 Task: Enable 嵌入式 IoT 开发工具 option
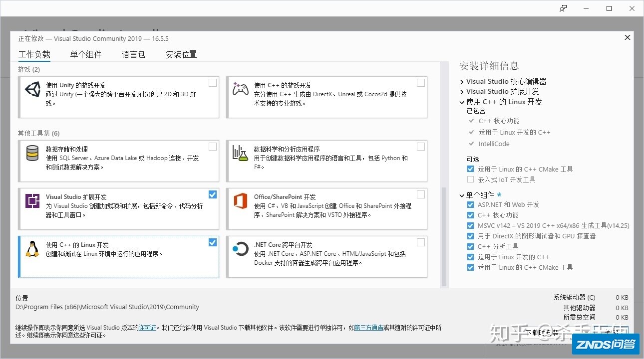(x=470, y=179)
